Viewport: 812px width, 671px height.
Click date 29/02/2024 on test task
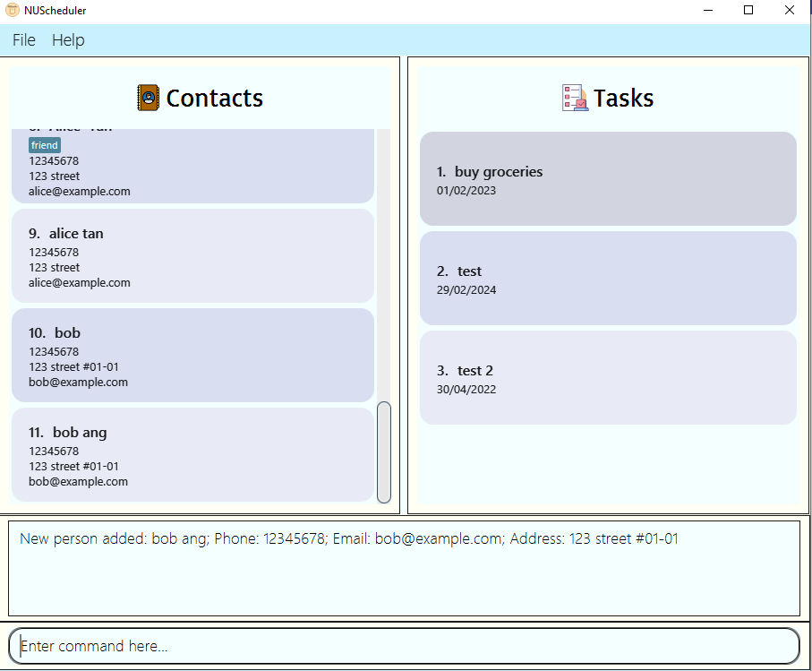[466, 289]
